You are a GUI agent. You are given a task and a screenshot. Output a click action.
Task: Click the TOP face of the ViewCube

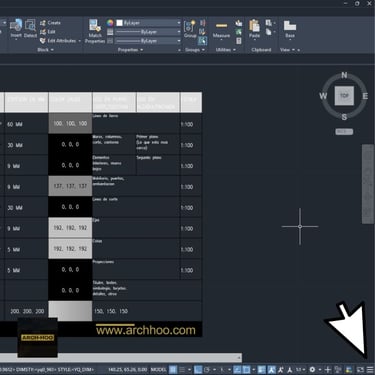point(344,96)
